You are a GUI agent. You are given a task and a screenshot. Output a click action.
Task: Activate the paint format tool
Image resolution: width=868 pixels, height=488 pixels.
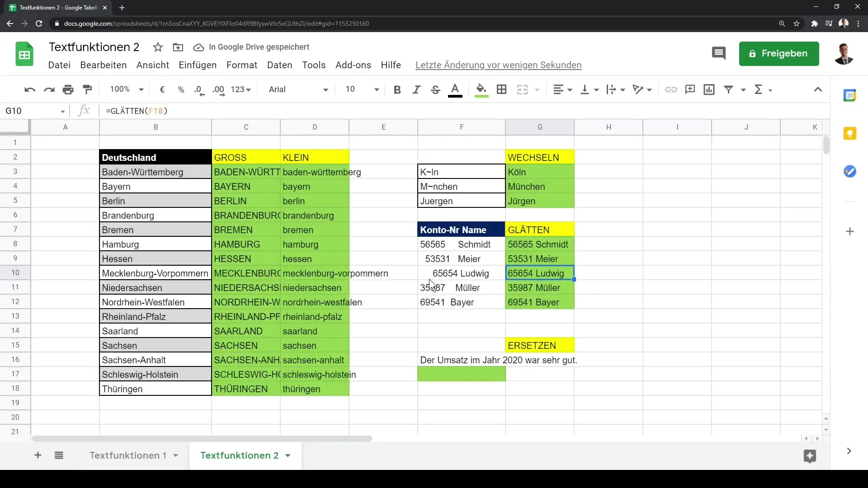tap(88, 89)
